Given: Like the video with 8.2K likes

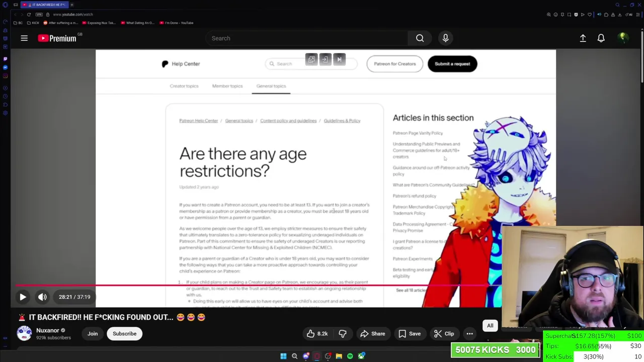Looking at the screenshot, I should coord(317,334).
